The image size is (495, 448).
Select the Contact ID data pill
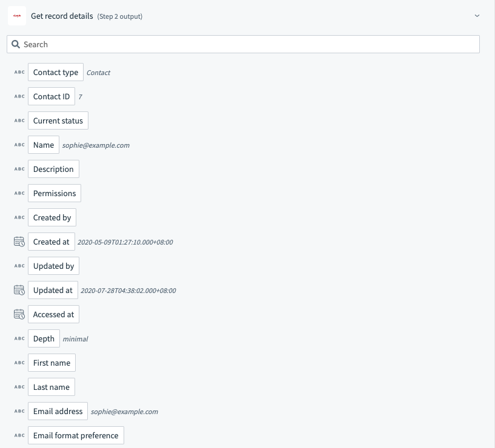(x=51, y=96)
